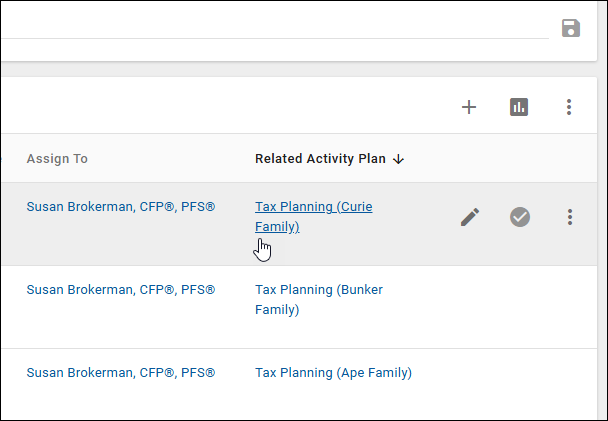Open the toolbar more options menu
Viewport: 608px width, 421px height.
pos(569,107)
